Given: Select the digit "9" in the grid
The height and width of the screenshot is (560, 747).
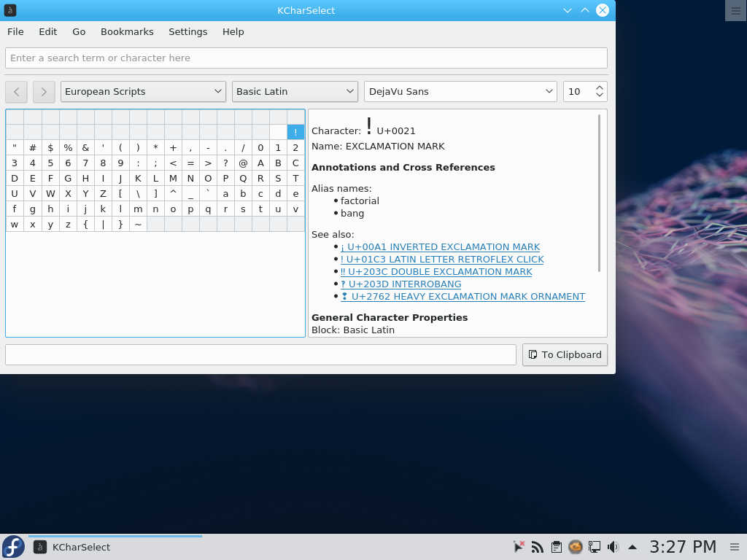Looking at the screenshot, I should coord(120,163).
